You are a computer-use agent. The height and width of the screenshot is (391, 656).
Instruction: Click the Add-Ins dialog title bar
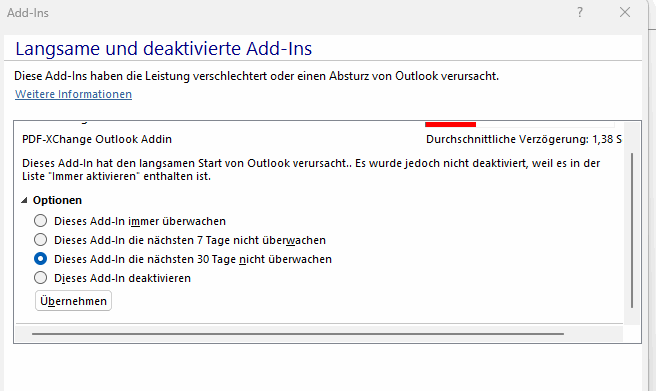click(x=293, y=13)
